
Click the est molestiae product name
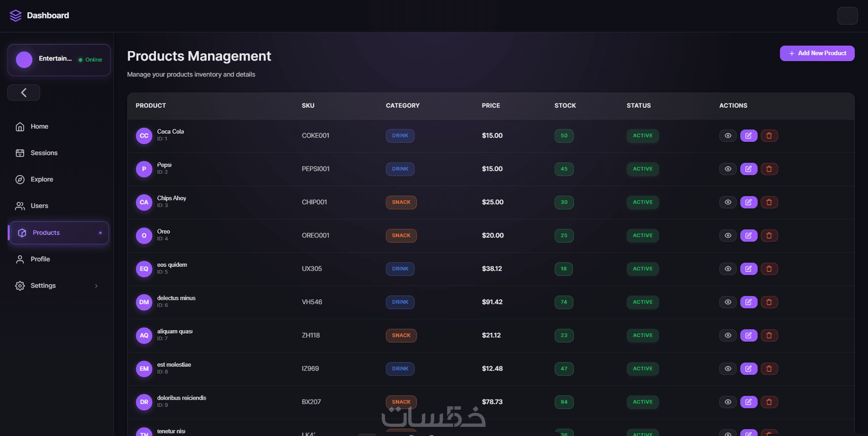pyautogui.click(x=174, y=364)
